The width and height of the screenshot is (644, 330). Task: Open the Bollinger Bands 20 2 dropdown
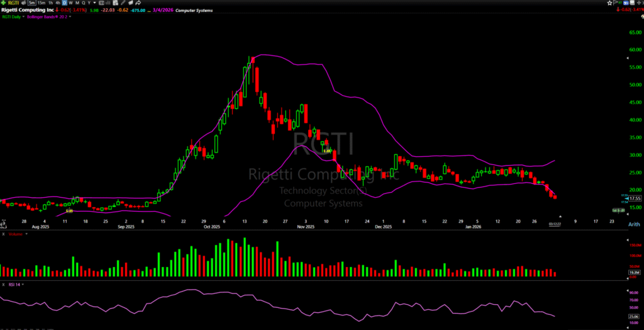[x=70, y=17]
